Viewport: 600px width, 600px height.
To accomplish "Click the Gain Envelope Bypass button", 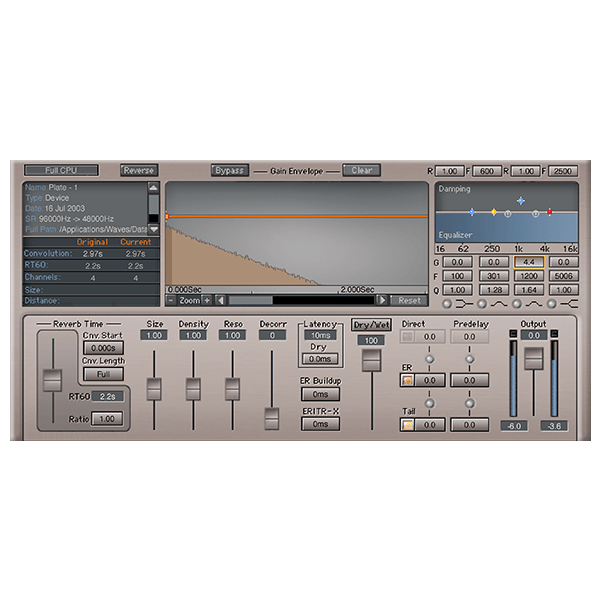I will (230, 170).
